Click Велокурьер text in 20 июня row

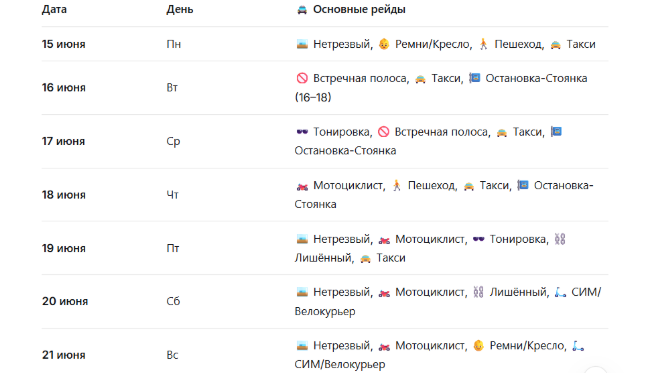click(x=325, y=311)
